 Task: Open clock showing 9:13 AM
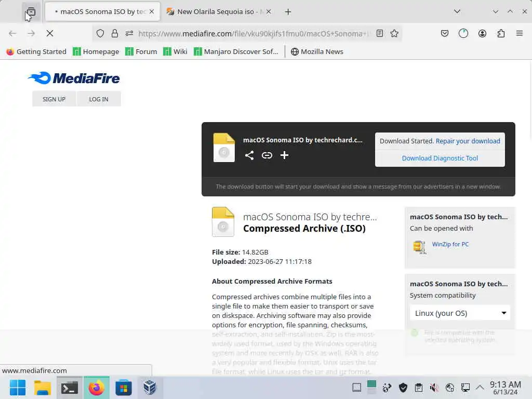coord(505,388)
